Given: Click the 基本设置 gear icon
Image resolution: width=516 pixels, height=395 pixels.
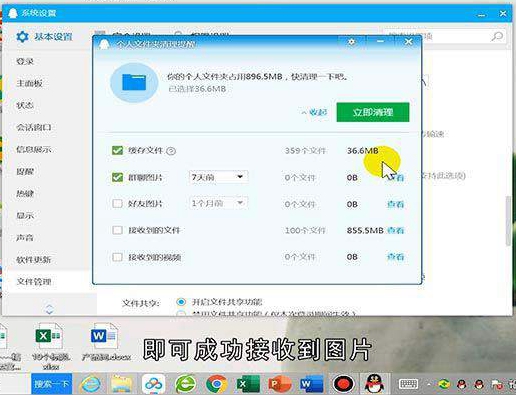Looking at the screenshot, I should pyautogui.click(x=22, y=36).
